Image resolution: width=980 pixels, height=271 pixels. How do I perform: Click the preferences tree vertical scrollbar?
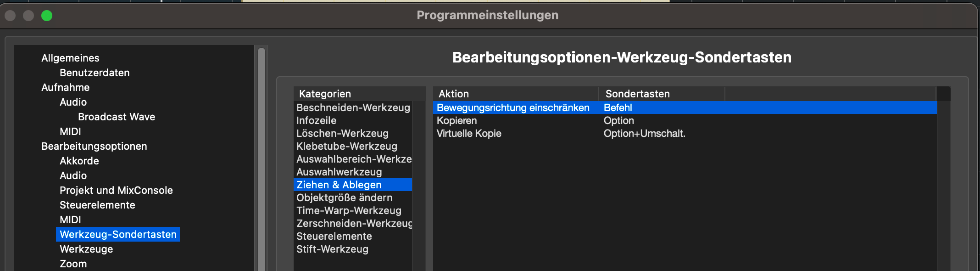(x=262, y=159)
